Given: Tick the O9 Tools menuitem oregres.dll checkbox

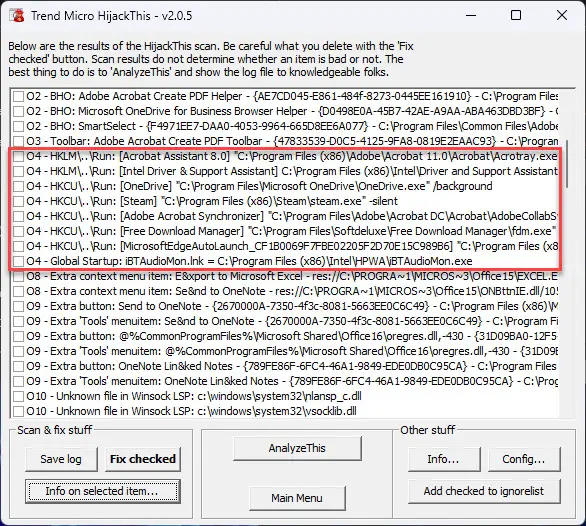Looking at the screenshot, I should [18, 351].
